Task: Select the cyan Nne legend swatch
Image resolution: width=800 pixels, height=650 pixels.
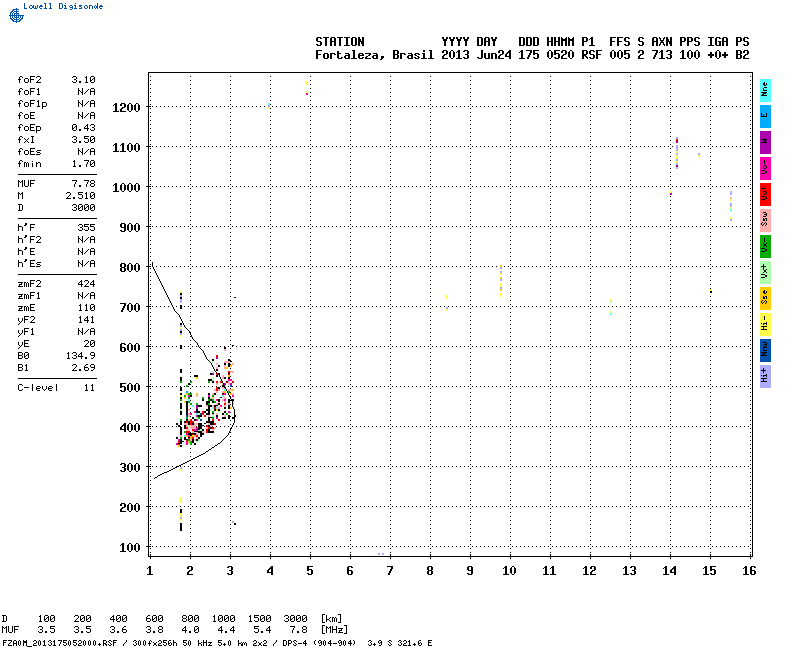Action: [x=765, y=90]
